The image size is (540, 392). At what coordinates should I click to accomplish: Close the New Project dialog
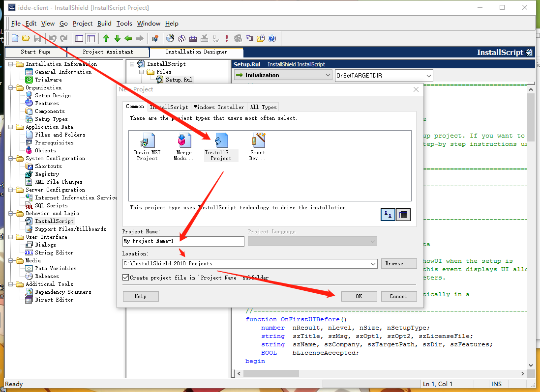click(x=416, y=89)
